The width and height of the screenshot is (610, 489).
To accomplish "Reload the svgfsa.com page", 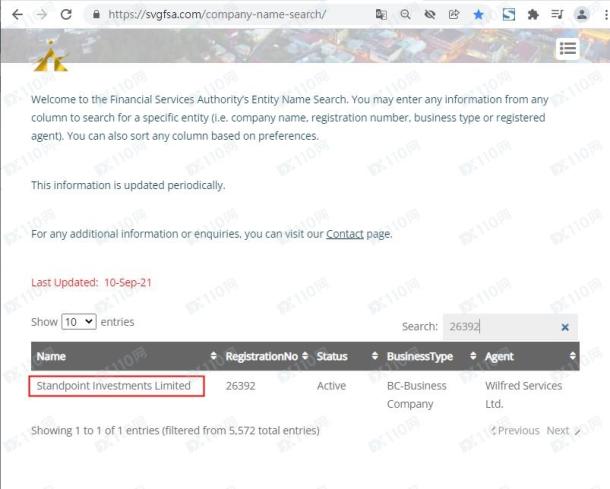I will [66, 15].
